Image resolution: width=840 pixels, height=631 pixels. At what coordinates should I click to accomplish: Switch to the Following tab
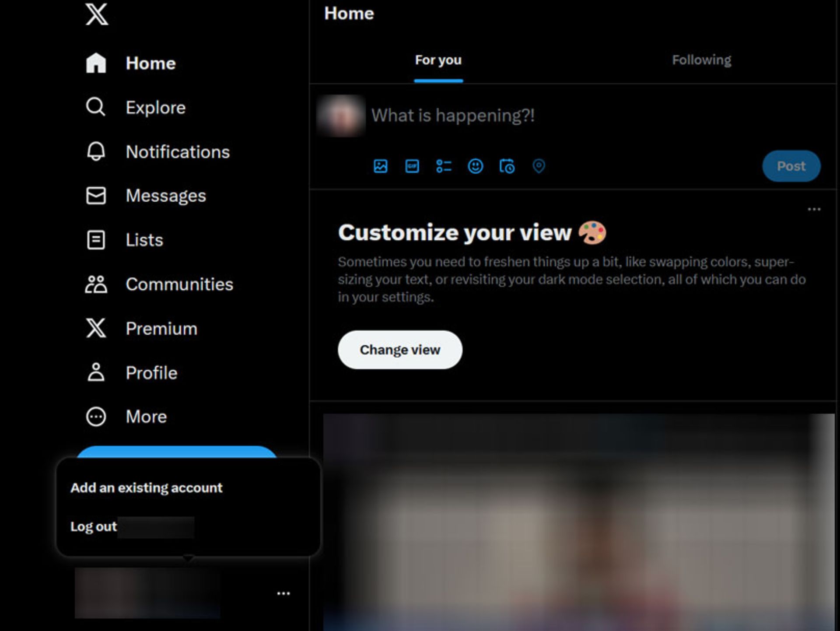click(x=701, y=60)
